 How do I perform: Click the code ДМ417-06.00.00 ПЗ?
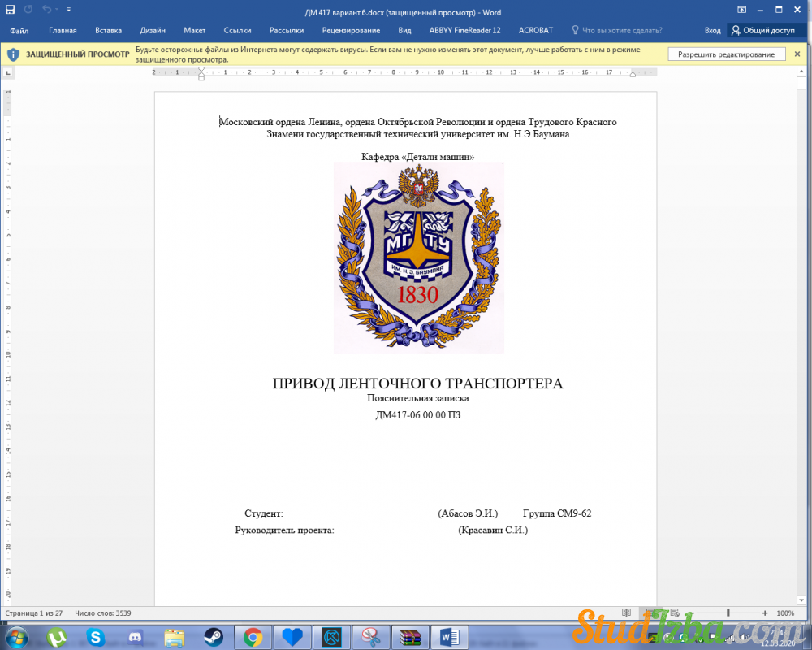(x=418, y=414)
